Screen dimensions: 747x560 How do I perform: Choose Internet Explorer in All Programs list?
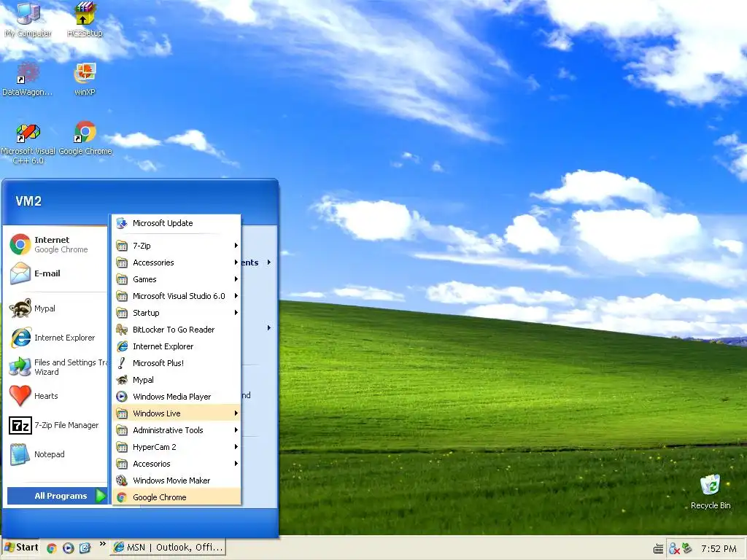177,346
